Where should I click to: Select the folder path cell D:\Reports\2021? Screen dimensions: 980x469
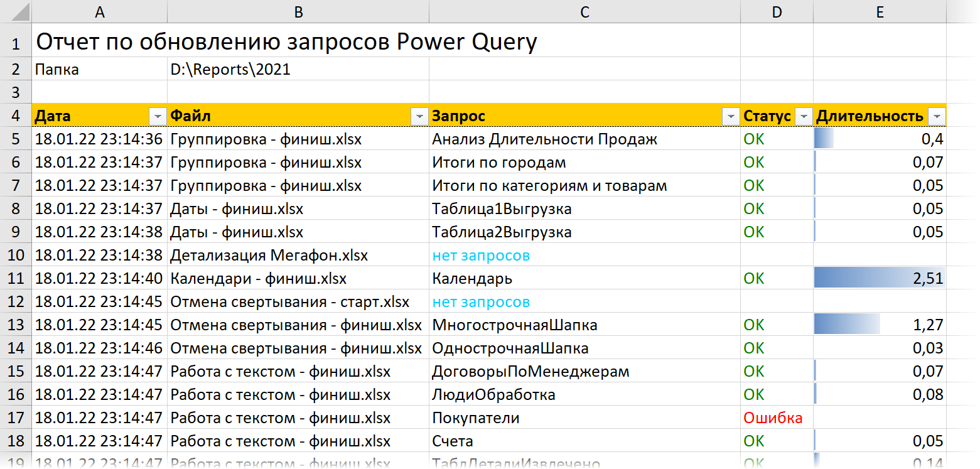pyautogui.click(x=298, y=69)
